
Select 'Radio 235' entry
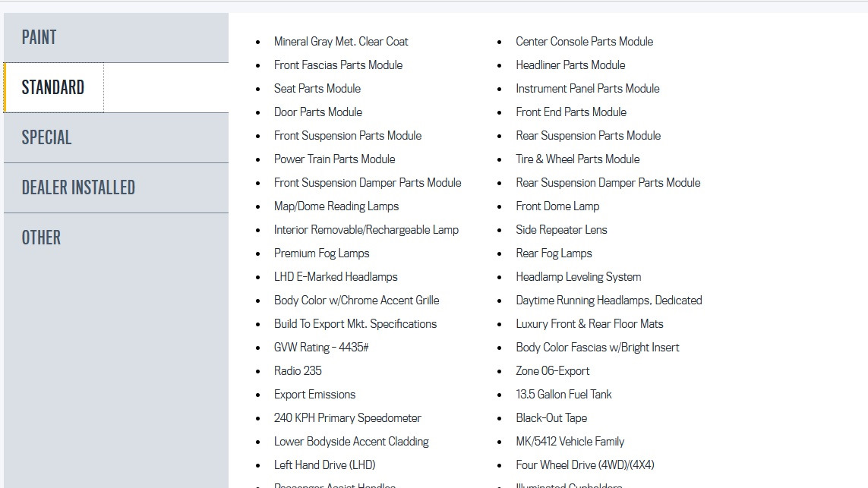tap(298, 370)
